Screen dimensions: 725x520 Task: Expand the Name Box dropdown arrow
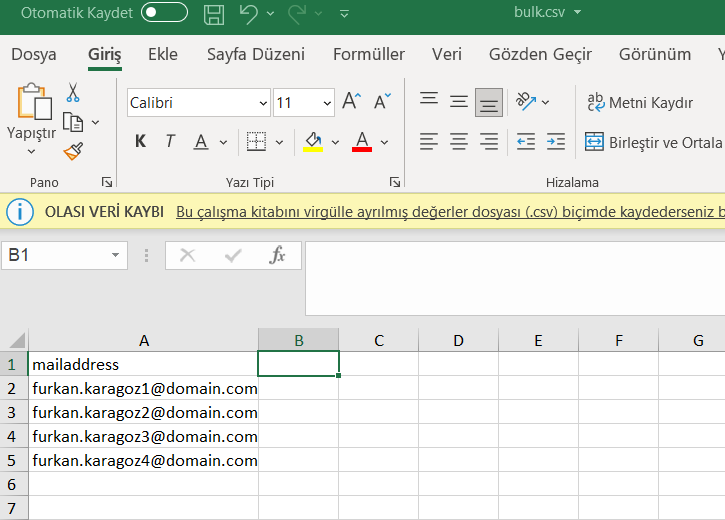(x=115, y=256)
